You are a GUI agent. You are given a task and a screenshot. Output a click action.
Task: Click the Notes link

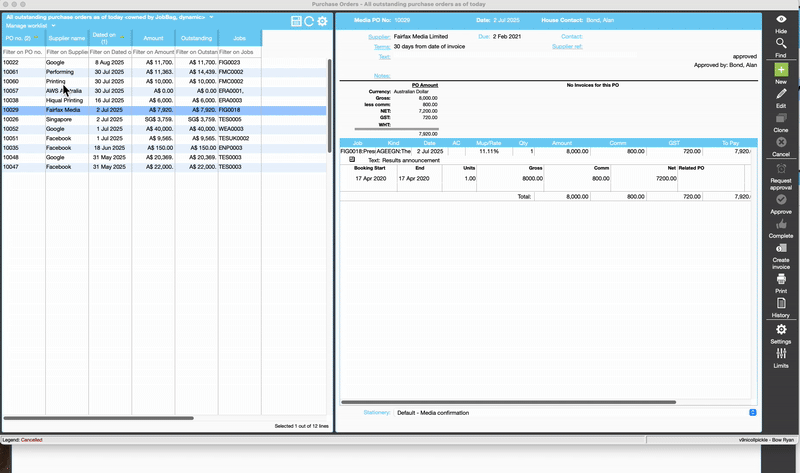(x=382, y=76)
